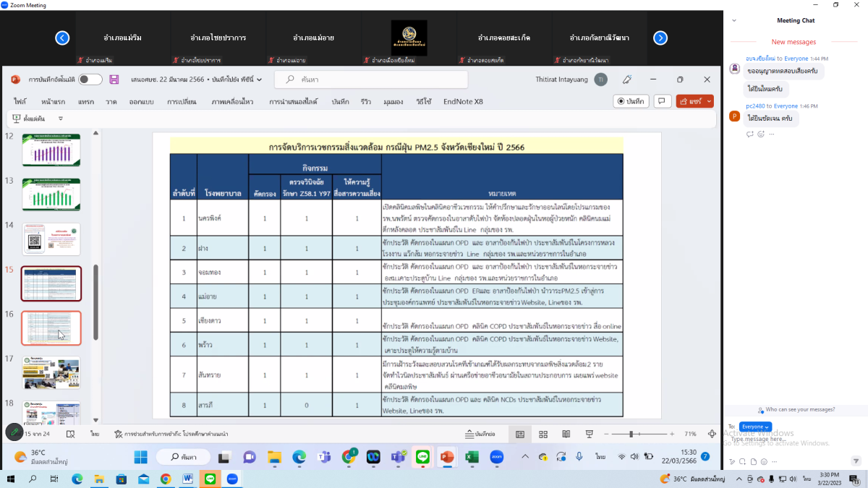Open the Zoom icon on the shared taskbar

click(497, 457)
